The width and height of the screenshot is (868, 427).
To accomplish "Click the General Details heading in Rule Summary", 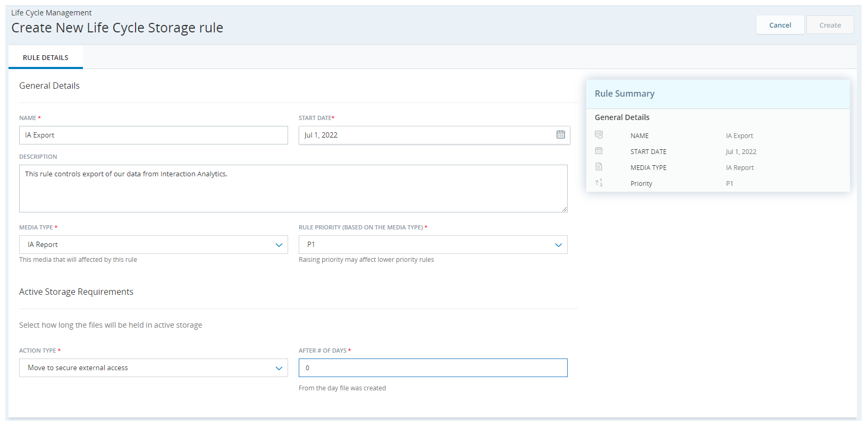I will pos(622,117).
